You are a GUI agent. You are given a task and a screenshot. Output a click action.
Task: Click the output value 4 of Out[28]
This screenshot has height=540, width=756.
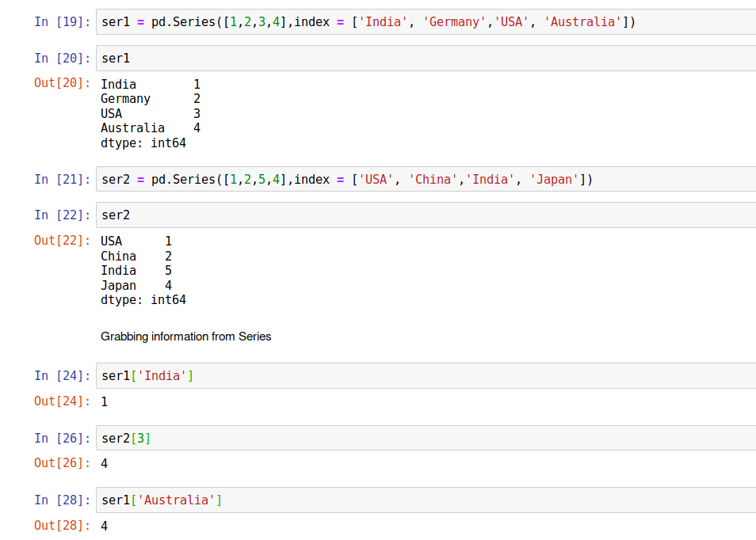(105, 525)
